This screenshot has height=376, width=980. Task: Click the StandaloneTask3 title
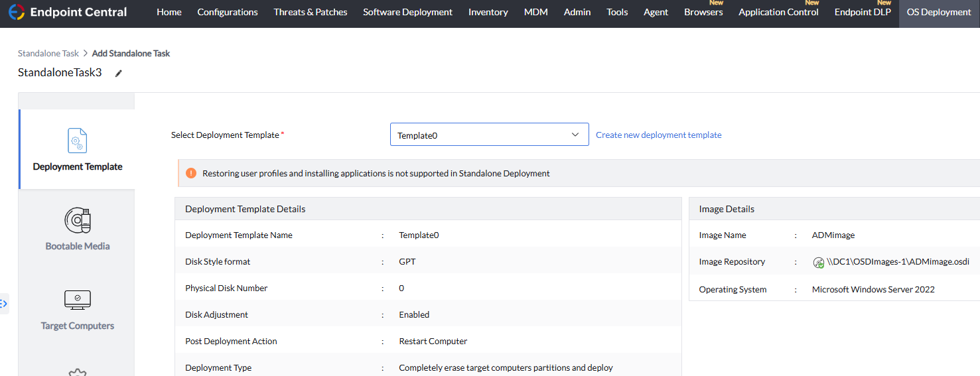coord(60,73)
